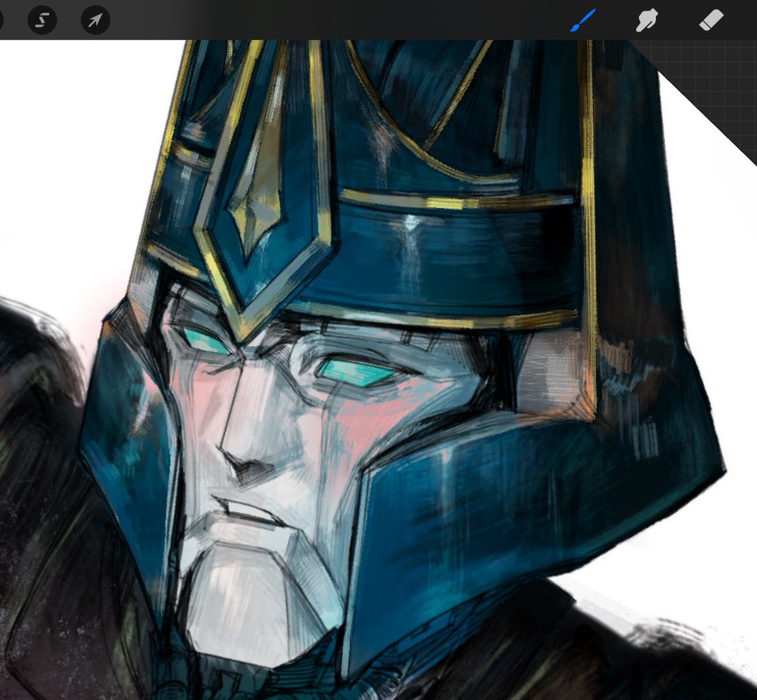Image resolution: width=757 pixels, height=700 pixels.
Task: Activate the Transform arrow tool
Action: (95, 21)
